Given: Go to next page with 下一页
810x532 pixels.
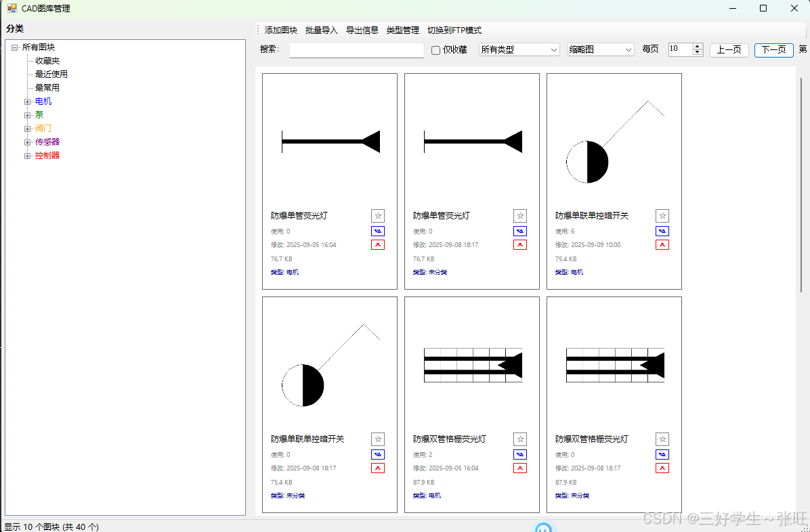Looking at the screenshot, I should point(774,49).
